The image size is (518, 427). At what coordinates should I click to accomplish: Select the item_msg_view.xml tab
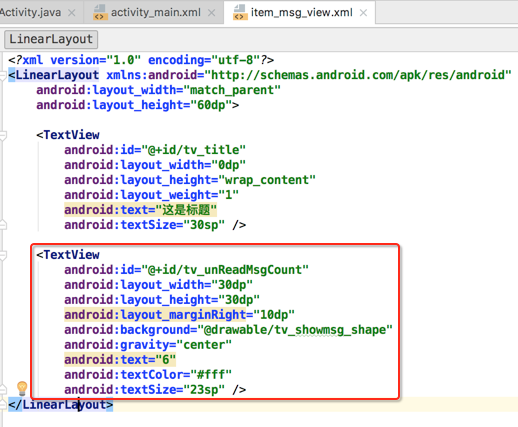tap(301, 13)
